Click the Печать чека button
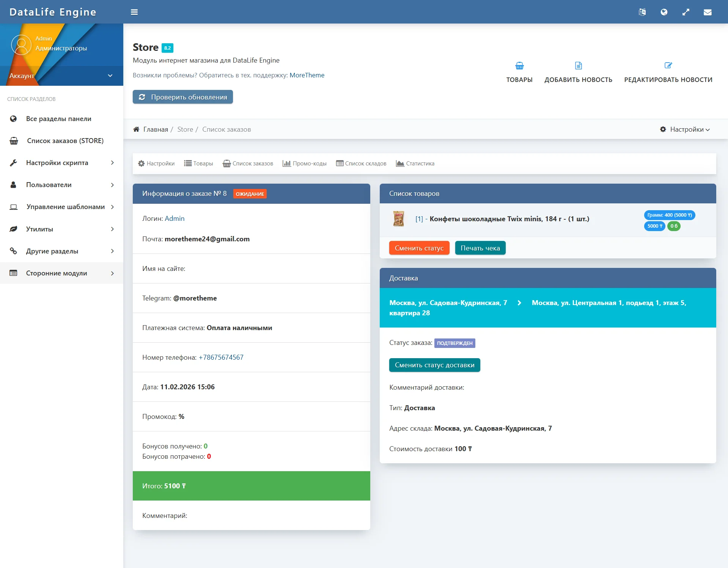The width and height of the screenshot is (728, 568). click(480, 248)
